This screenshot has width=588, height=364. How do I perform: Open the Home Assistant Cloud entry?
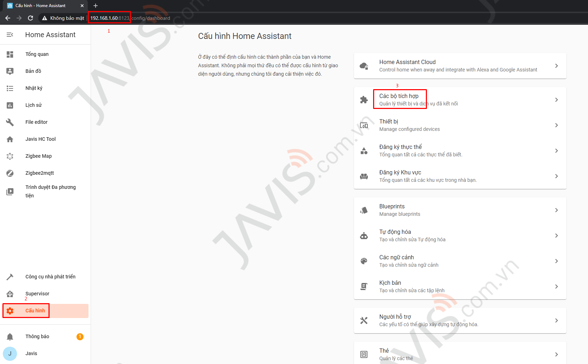point(460,66)
